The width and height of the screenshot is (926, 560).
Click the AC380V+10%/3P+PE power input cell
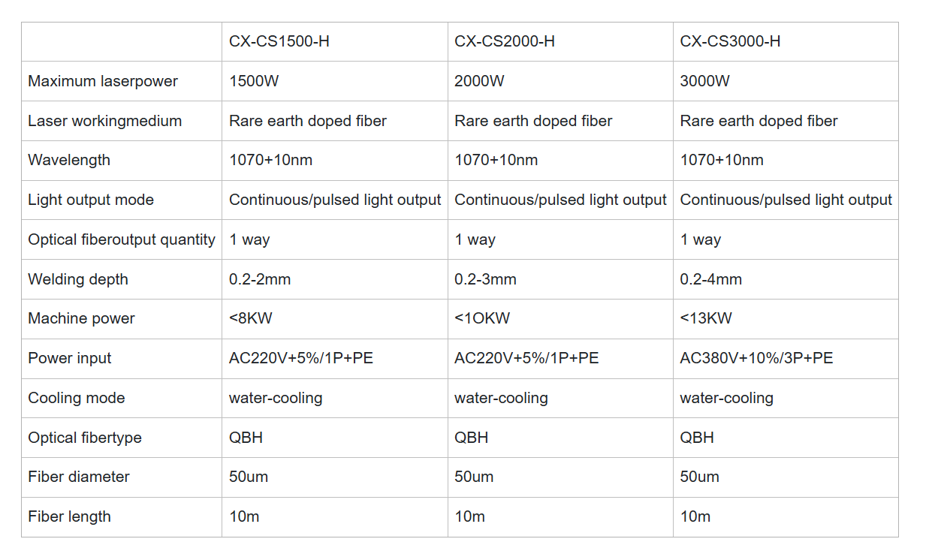[x=756, y=358]
